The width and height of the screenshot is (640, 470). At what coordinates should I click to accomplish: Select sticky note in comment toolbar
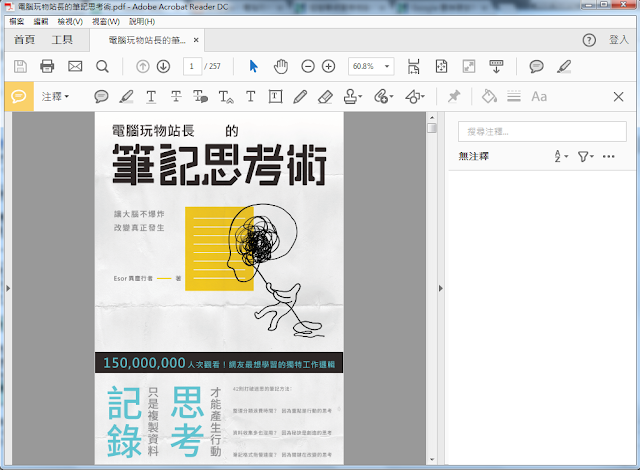coord(101,97)
